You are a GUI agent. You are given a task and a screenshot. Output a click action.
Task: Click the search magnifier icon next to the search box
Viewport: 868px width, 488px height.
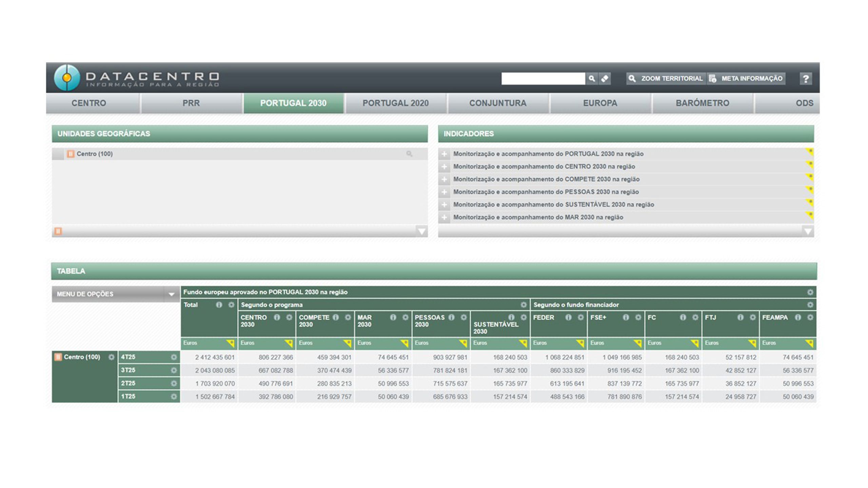[x=592, y=79]
